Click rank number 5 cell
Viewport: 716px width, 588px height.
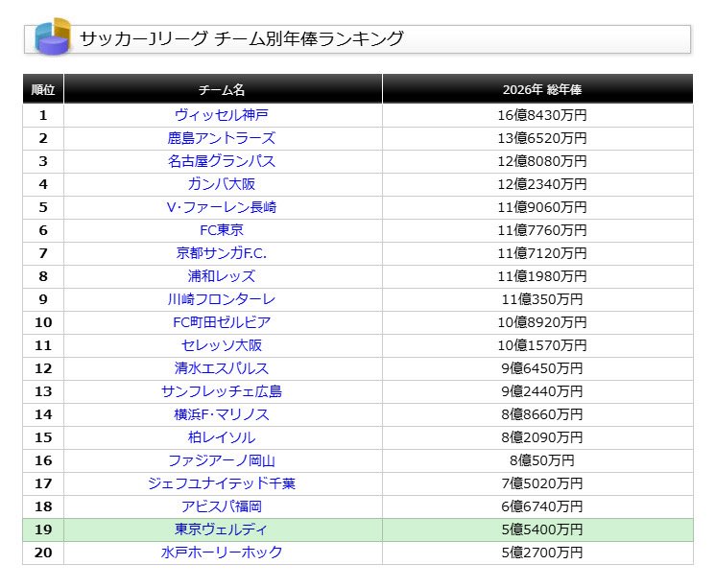43,207
